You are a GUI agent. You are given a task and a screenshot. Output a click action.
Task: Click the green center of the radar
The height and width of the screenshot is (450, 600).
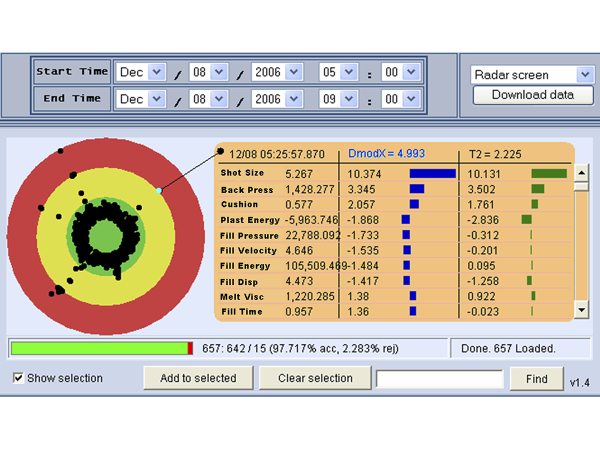104,236
